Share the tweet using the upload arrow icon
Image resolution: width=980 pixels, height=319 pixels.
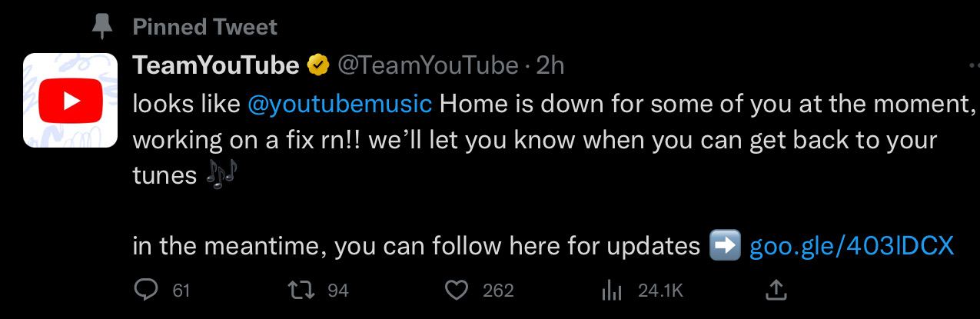776,290
